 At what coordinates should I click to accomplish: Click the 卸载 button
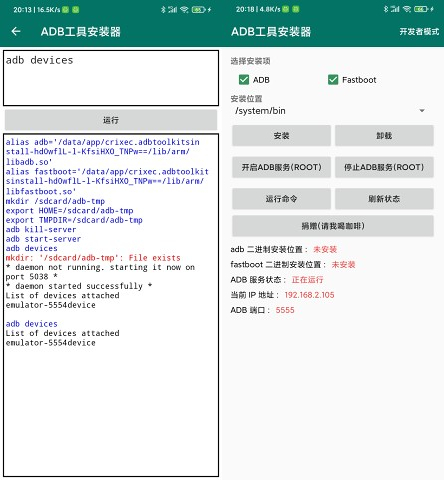pyautogui.click(x=384, y=136)
